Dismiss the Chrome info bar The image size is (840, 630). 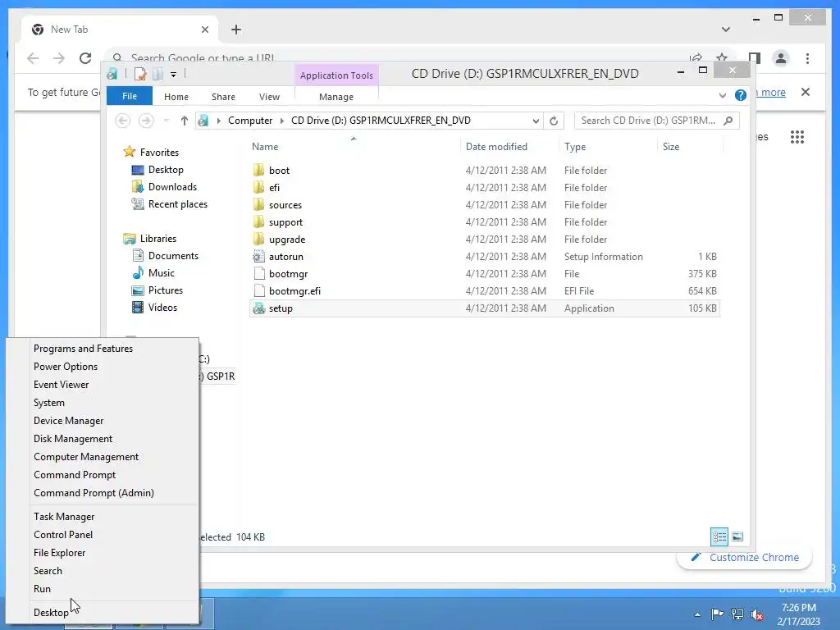[x=806, y=92]
